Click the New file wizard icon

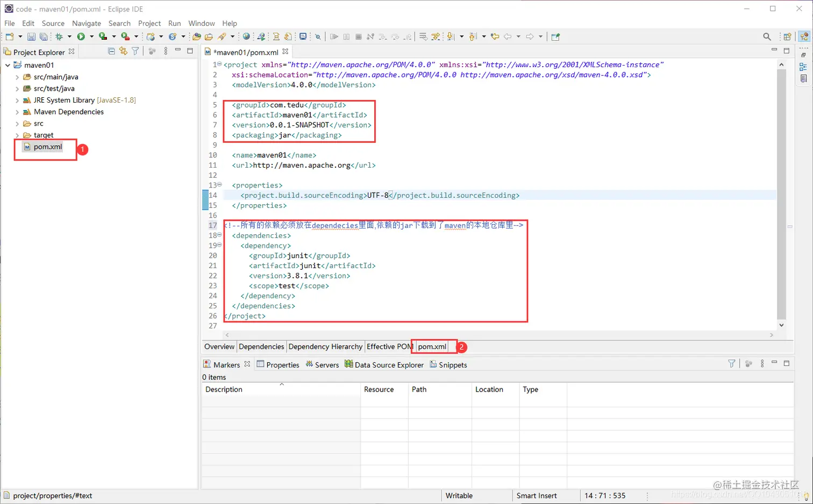pos(10,37)
